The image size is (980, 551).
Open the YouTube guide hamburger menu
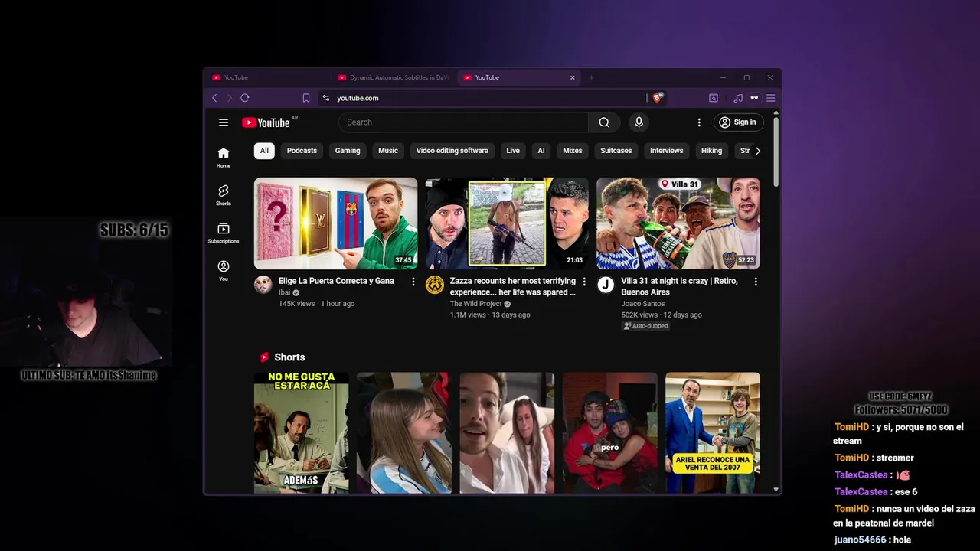coord(224,122)
